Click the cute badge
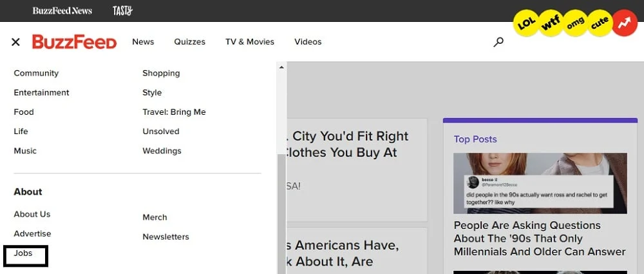 (600, 23)
